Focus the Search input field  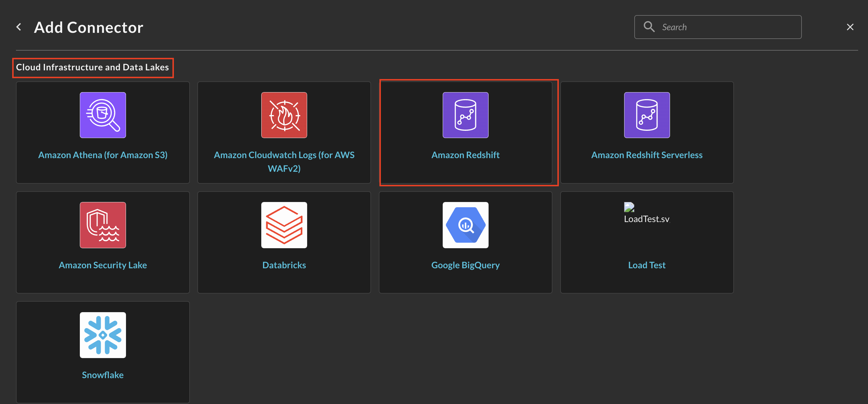718,27
